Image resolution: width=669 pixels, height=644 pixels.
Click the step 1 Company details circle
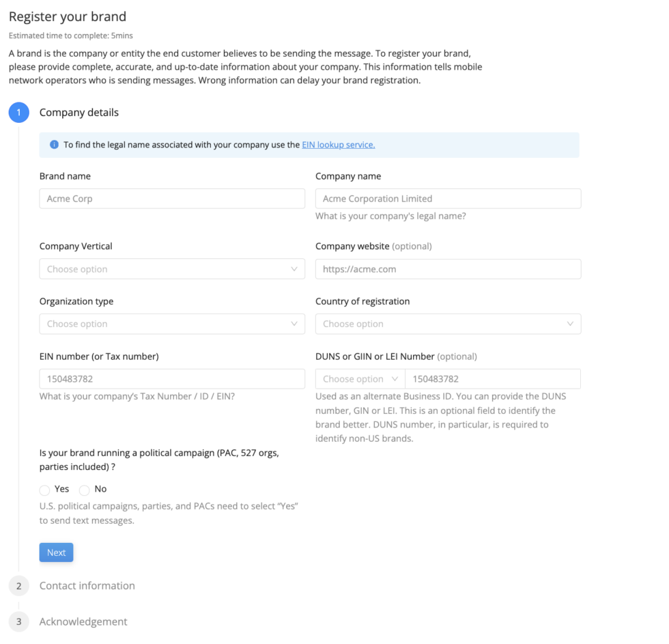(x=18, y=112)
